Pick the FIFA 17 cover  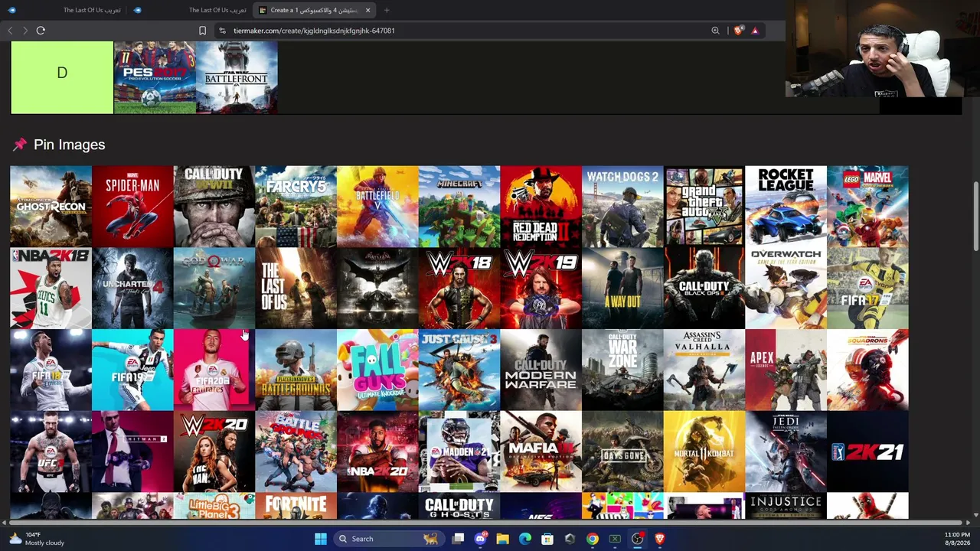pyautogui.click(x=867, y=289)
